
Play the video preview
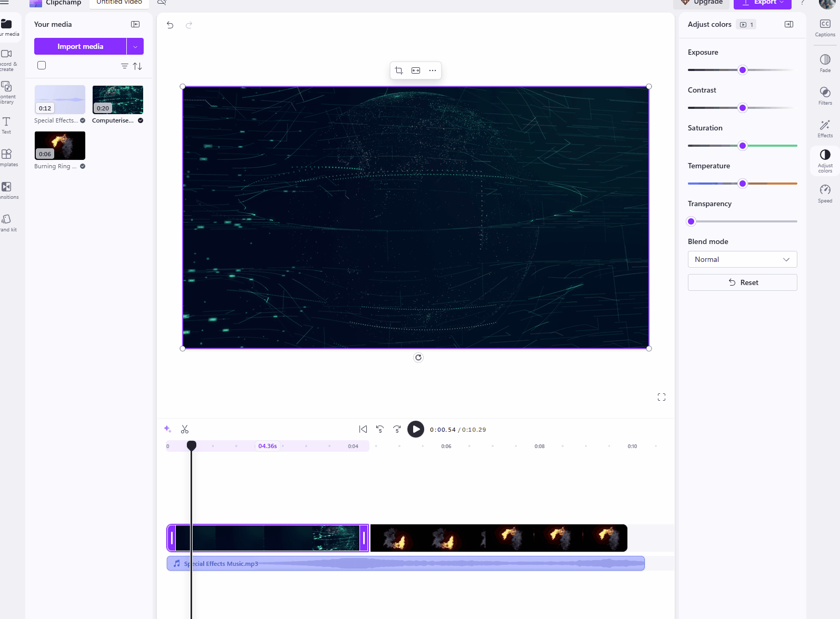click(416, 430)
